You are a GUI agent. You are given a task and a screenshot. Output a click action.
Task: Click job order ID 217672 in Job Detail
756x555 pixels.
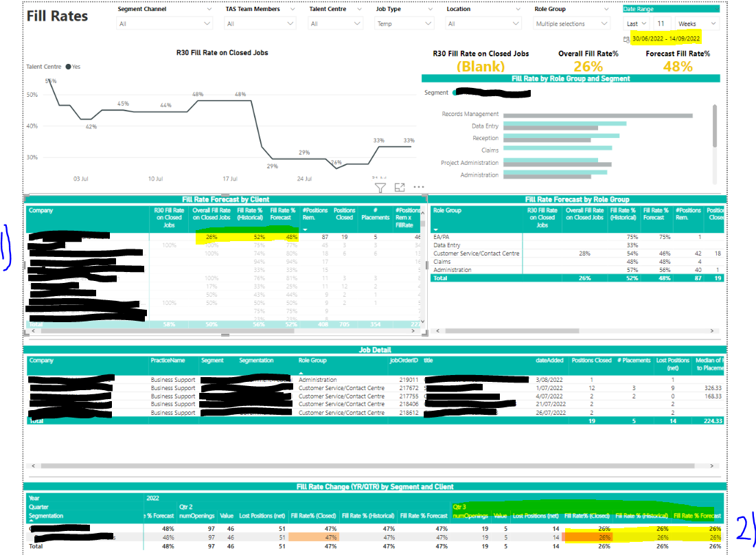point(409,388)
